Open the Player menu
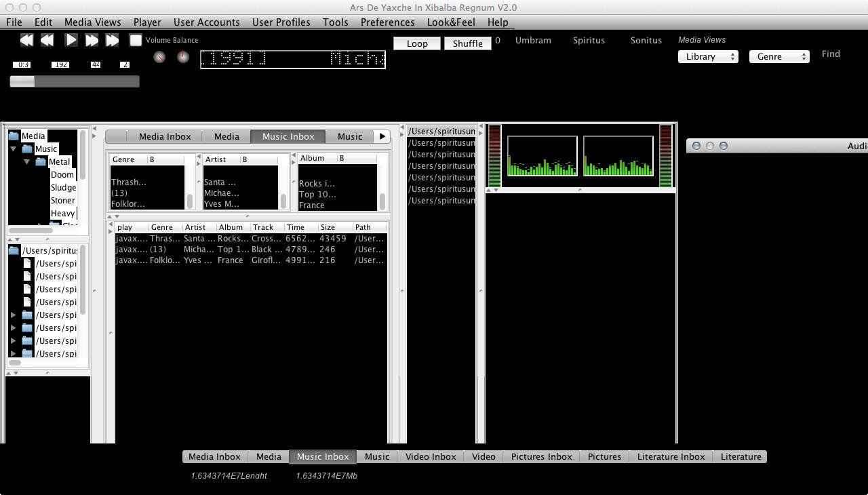 pos(146,22)
